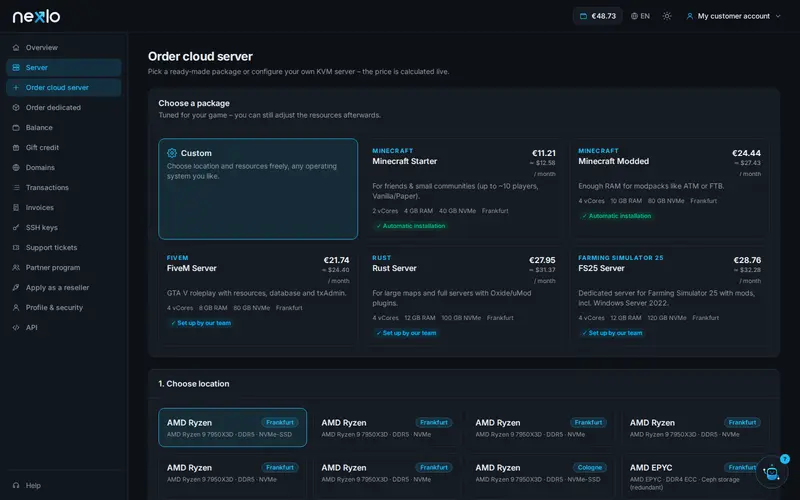The image size is (800, 500).
Task: Click the Order dedicated icon
Action: click(16, 108)
